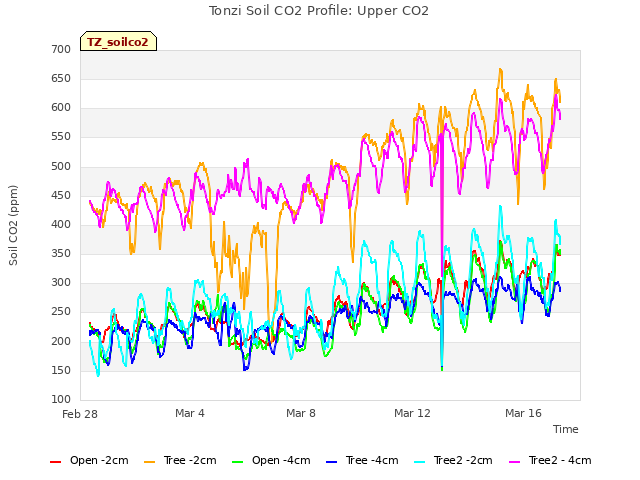Click the Tree -4cm blue legend swatch
The image size is (640, 480).
coord(332,462)
